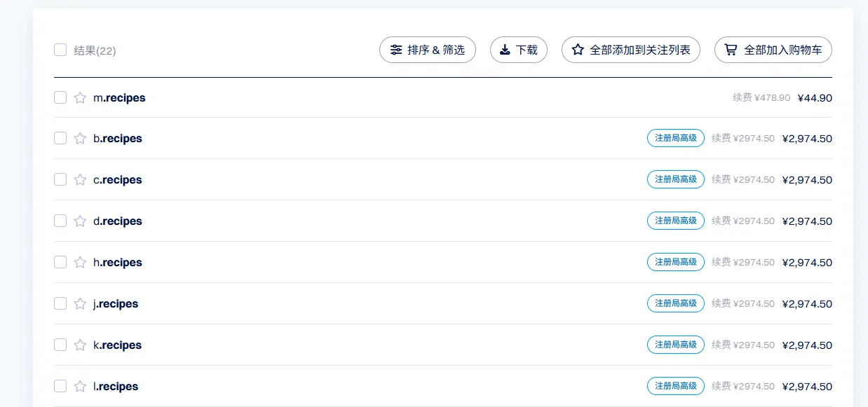Image resolution: width=868 pixels, height=407 pixels.
Task: Check the m.recipes checkbox
Action: [x=60, y=97]
